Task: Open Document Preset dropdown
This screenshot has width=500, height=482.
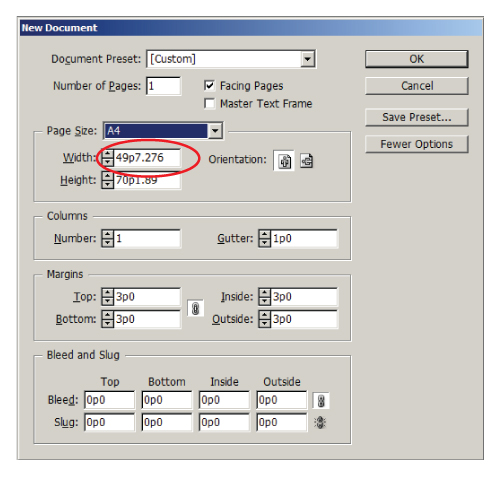Action: [x=307, y=59]
